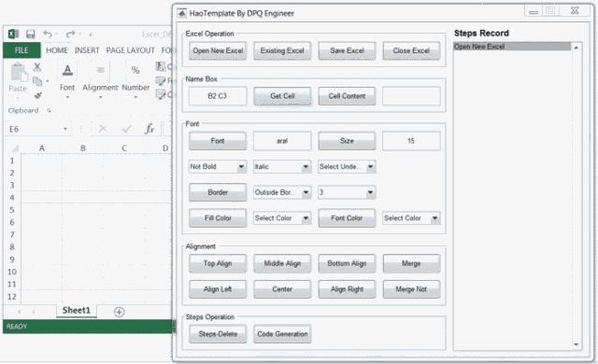
Task: Click the Size button
Action: pos(347,141)
